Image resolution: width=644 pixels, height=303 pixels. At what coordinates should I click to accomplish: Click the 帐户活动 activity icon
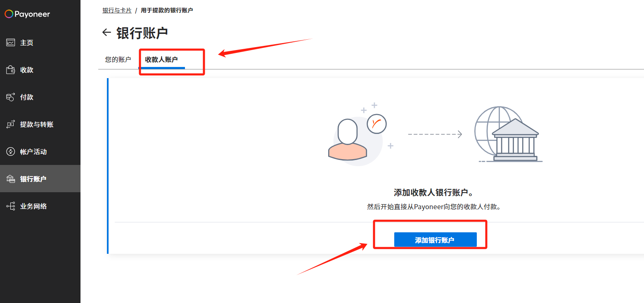click(x=10, y=152)
